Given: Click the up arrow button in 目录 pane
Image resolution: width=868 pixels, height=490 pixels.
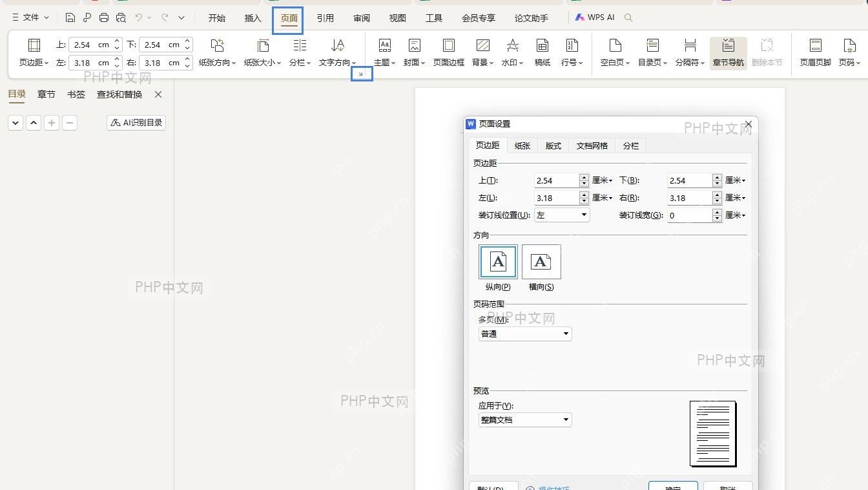Looking at the screenshot, I should 34,122.
